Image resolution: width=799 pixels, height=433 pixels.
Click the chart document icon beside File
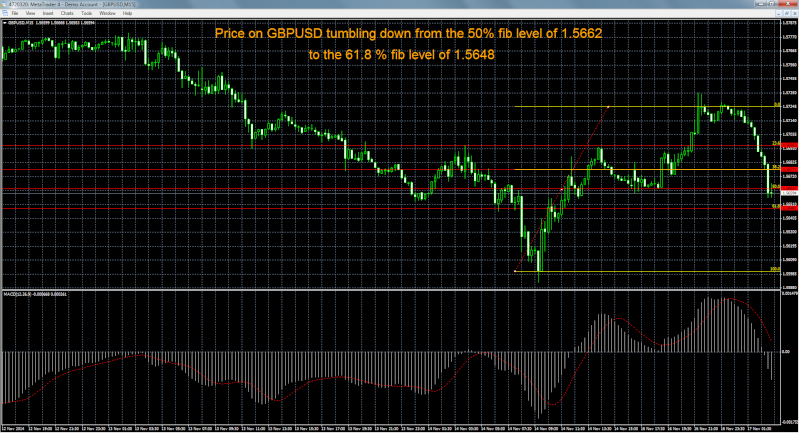(5, 13)
